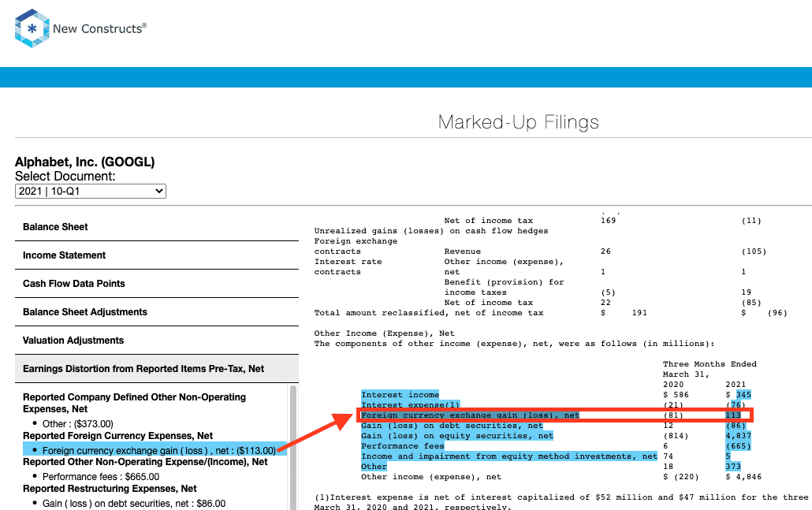This screenshot has height=510, width=812.
Task: Click the interest expense footnote text
Action: pyautogui.click(x=563, y=502)
